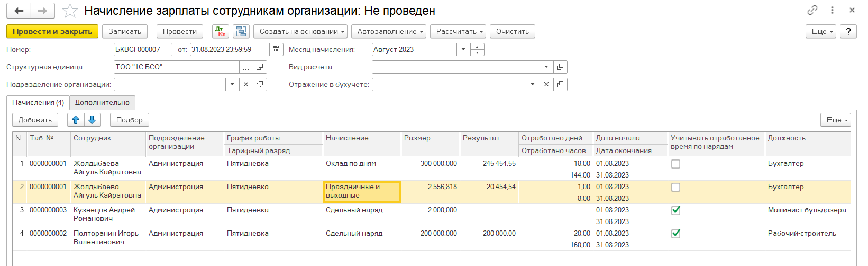
Task: Select result value 200 000,00
Action: point(499,234)
